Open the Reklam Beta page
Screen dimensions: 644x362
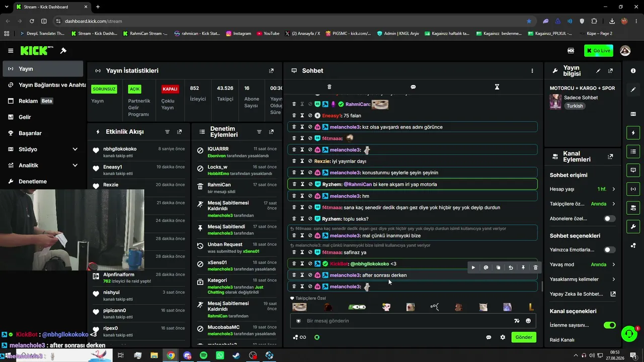tap(43, 101)
